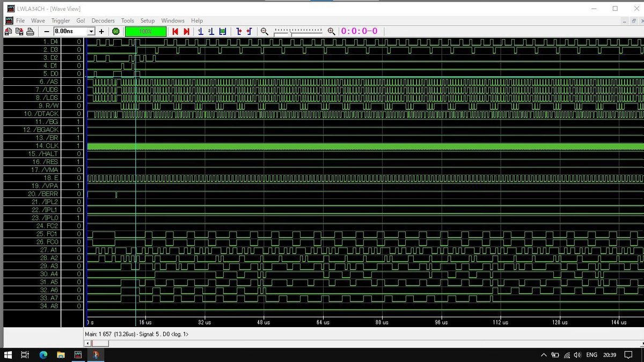Select the CLK signal row label
644x362 pixels.
(47, 146)
